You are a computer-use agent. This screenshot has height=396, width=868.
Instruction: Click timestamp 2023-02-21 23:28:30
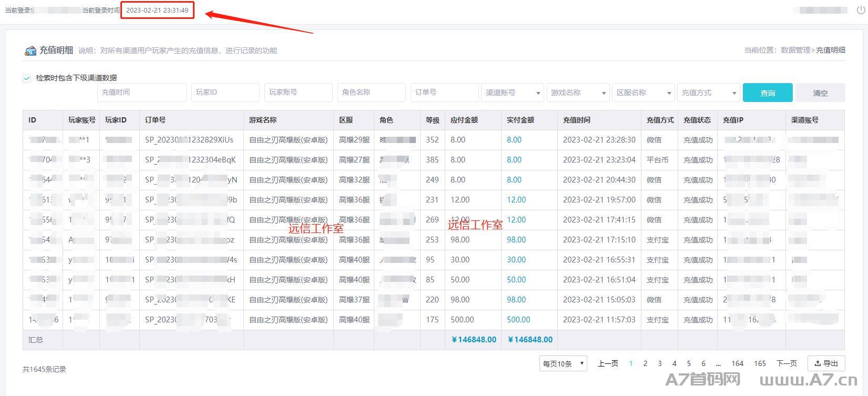pos(599,140)
